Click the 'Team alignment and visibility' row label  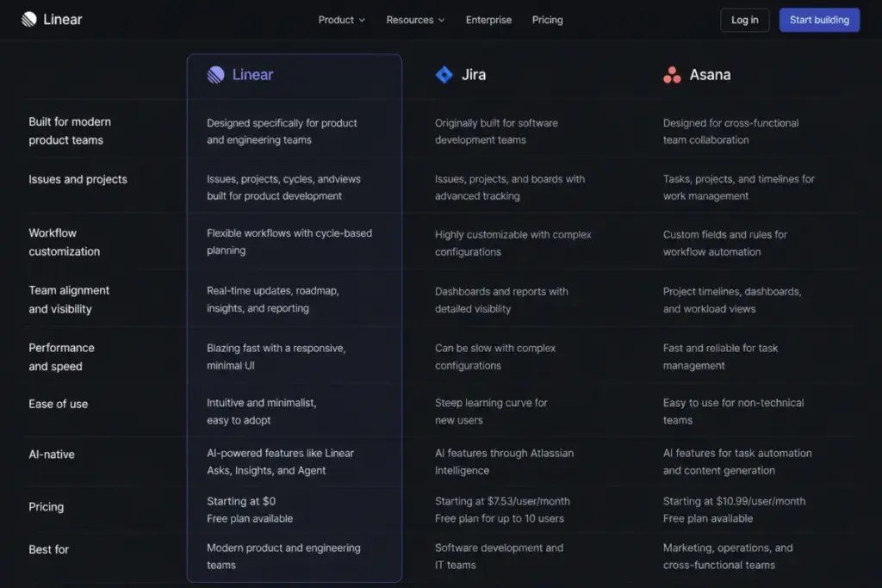click(69, 300)
